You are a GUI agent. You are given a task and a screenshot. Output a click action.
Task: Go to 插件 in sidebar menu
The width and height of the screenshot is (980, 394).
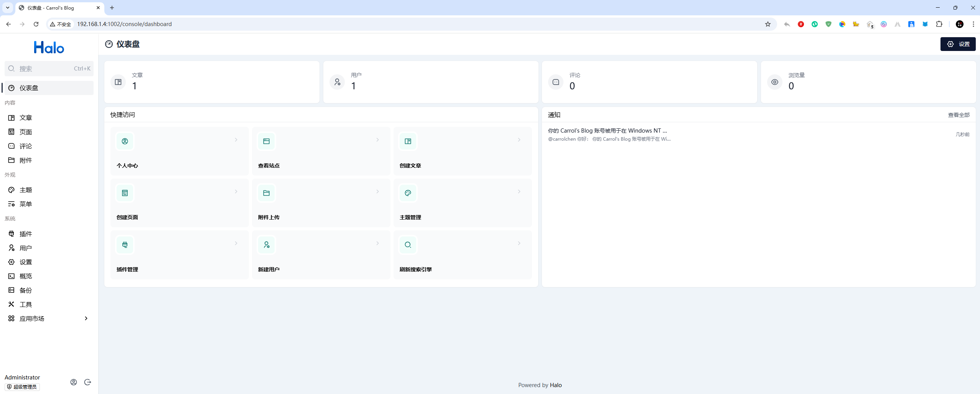click(26, 234)
